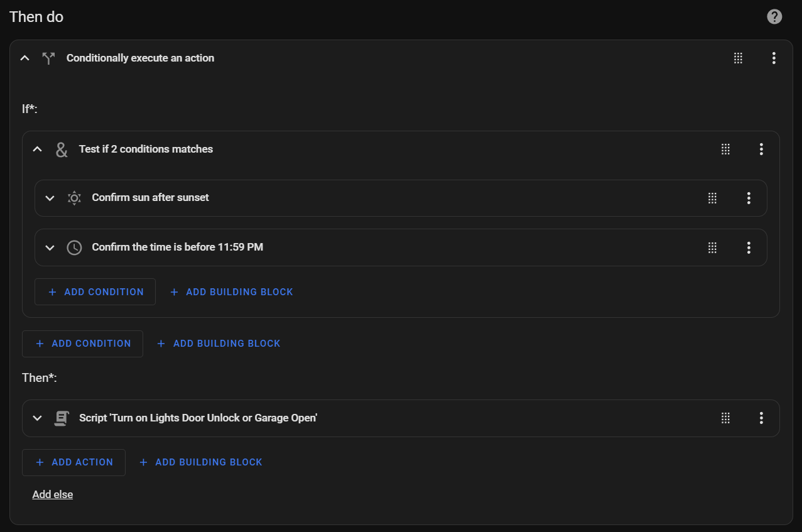Expand the Script Turn on Lights action
Viewport: 802px width, 532px height.
(38, 418)
